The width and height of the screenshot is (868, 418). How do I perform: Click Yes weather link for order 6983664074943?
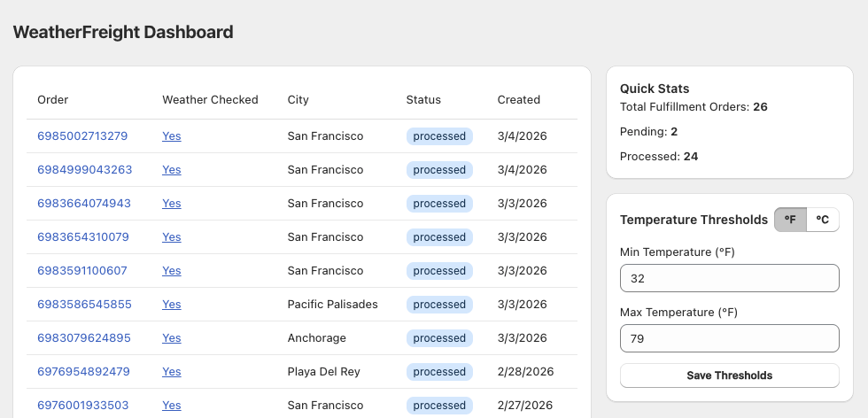click(172, 203)
